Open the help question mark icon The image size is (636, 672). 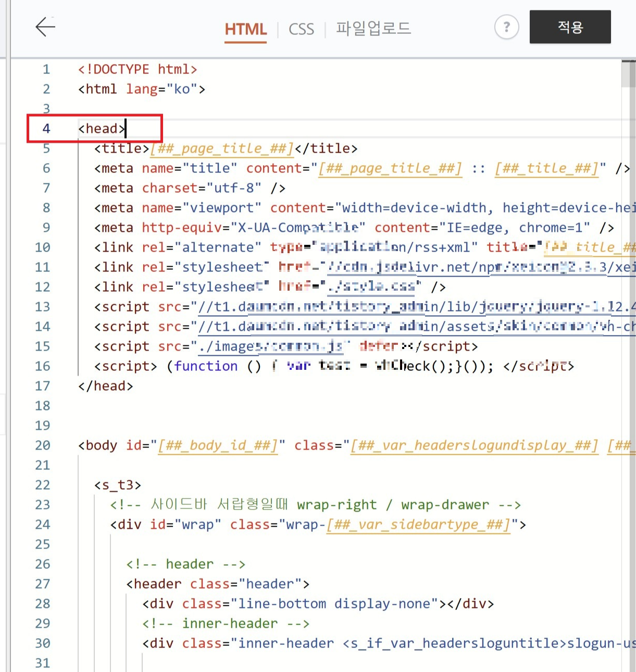coord(506,27)
